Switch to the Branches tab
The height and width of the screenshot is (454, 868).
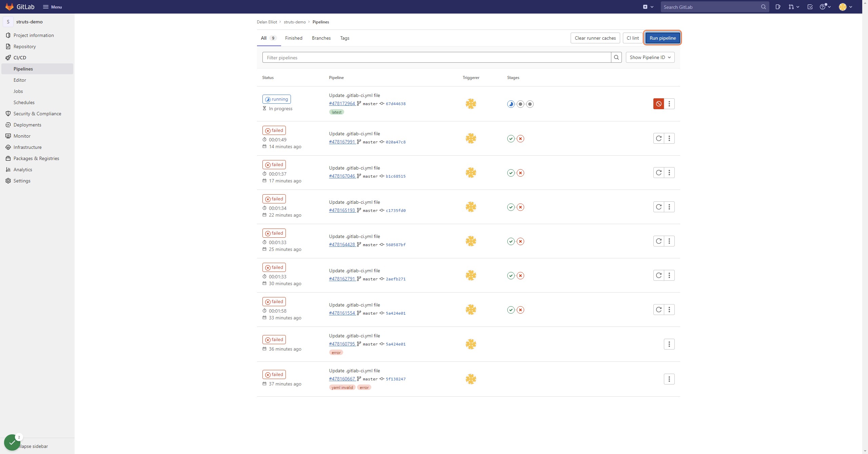coord(321,38)
